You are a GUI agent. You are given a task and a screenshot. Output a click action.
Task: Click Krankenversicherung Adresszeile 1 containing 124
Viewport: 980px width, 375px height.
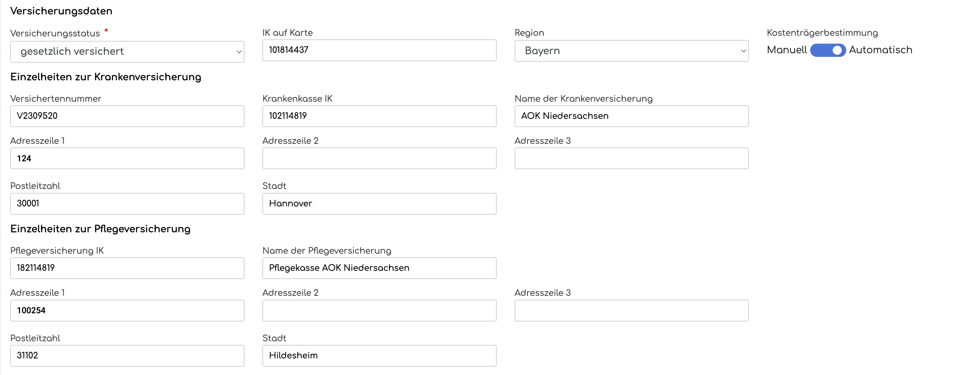coord(127,158)
